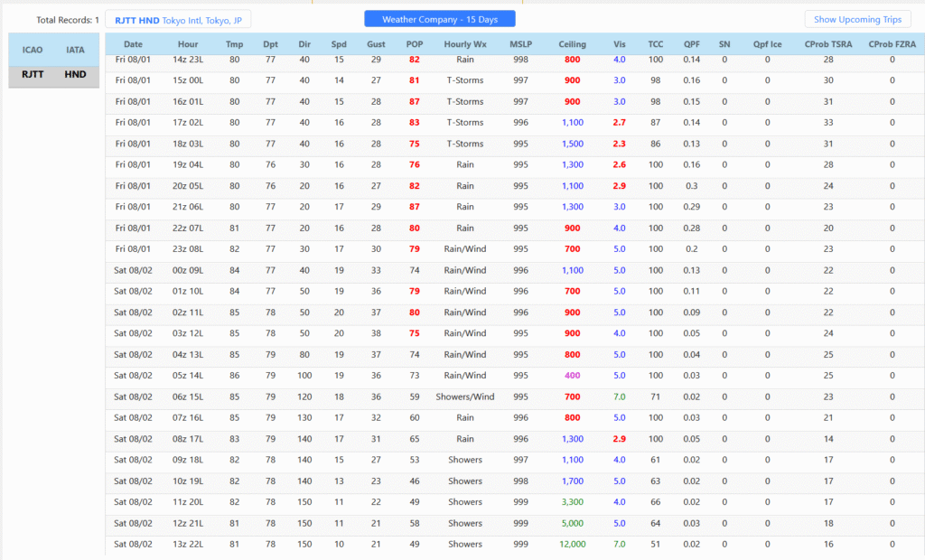Click the MSLP column header
The width and height of the screenshot is (925, 560).
point(521,44)
